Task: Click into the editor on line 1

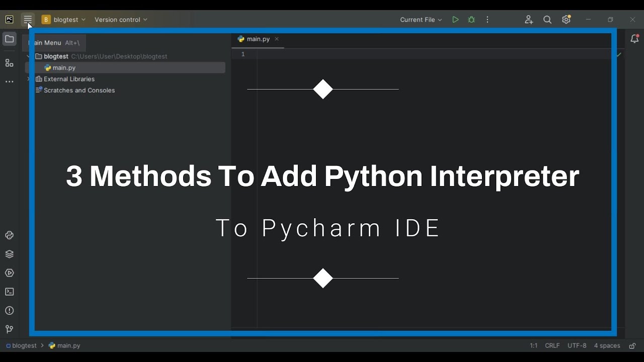Action: (435, 54)
